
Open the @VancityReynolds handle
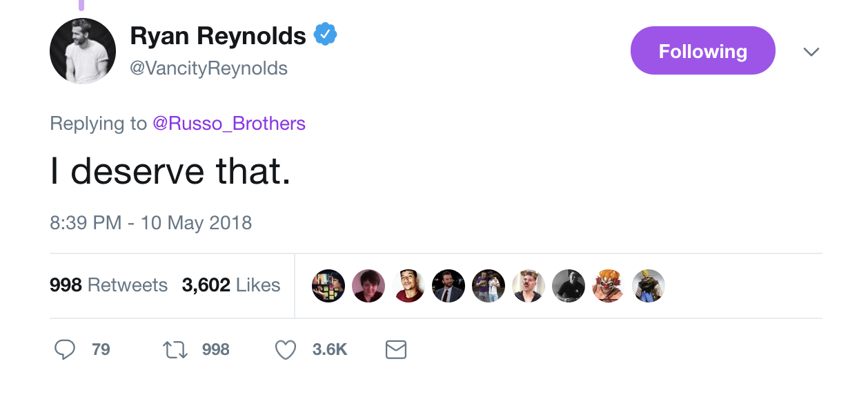pos(208,68)
